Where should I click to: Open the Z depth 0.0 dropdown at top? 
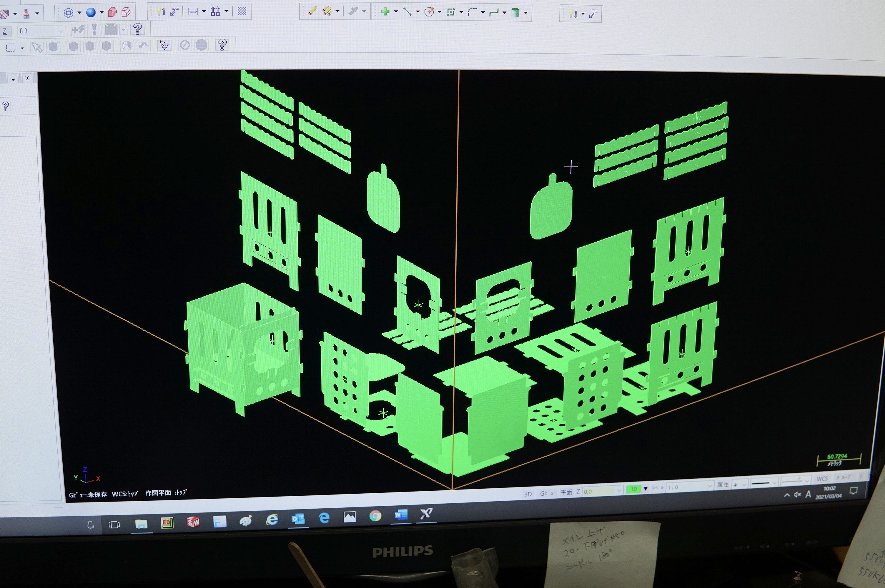[41, 31]
